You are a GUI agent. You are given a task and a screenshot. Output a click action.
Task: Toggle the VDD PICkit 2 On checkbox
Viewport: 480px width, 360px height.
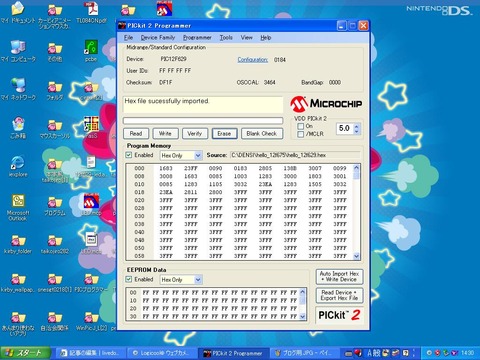pyautogui.click(x=300, y=126)
